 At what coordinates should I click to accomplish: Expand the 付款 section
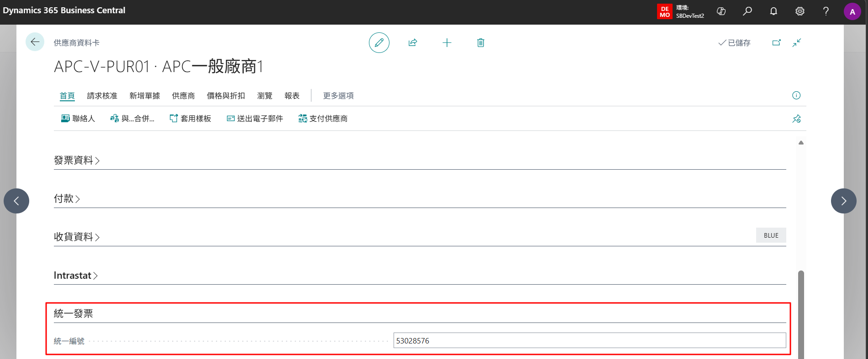coord(67,198)
